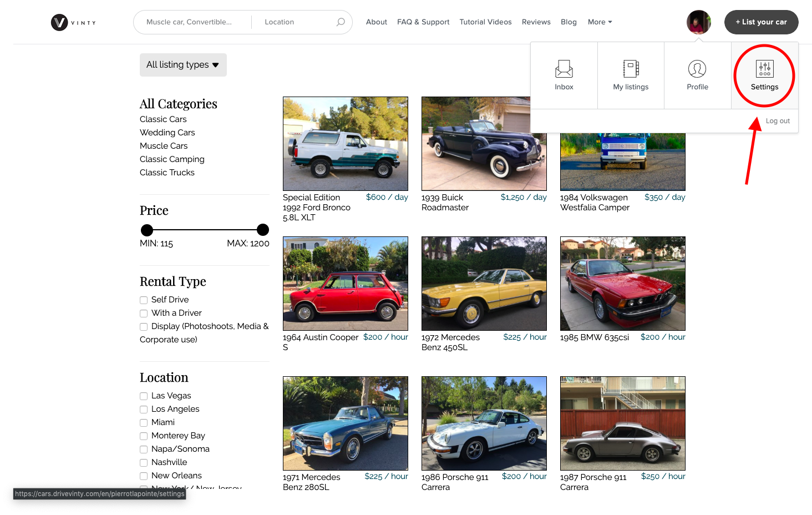Click the List your car button

point(761,22)
